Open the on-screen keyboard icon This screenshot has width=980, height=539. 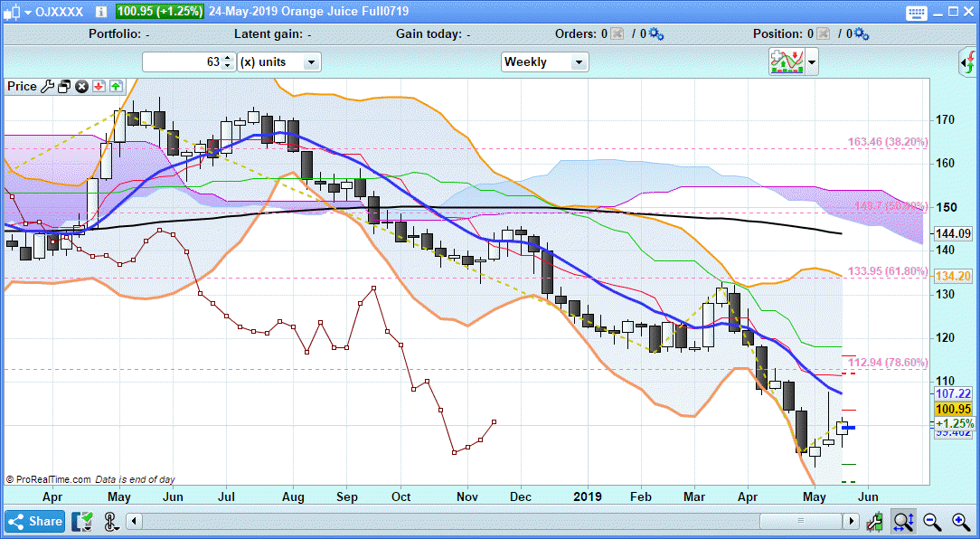pos(916,12)
